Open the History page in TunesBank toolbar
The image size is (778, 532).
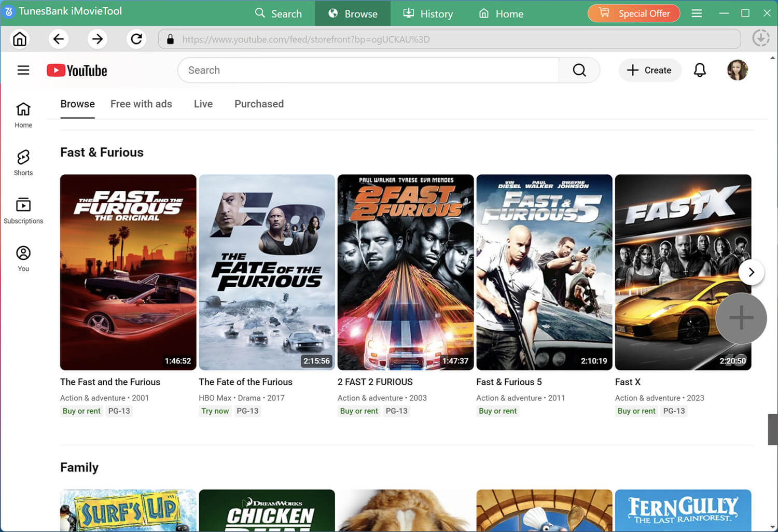pyautogui.click(x=428, y=13)
